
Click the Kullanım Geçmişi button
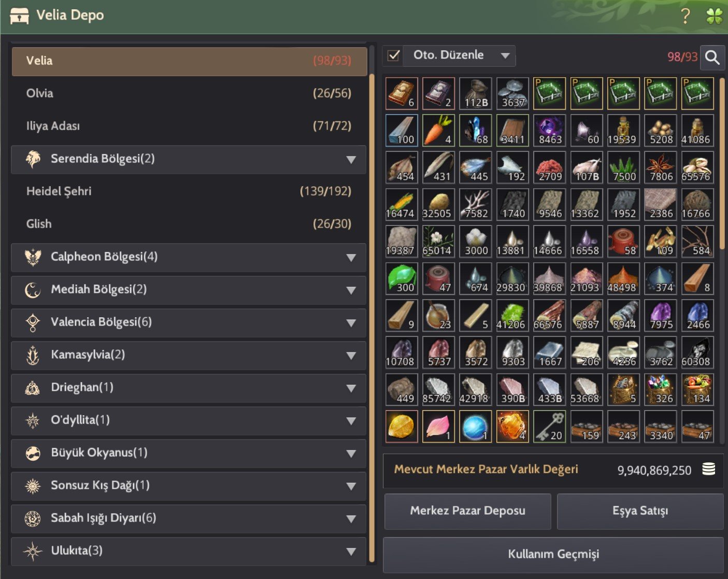tap(553, 555)
